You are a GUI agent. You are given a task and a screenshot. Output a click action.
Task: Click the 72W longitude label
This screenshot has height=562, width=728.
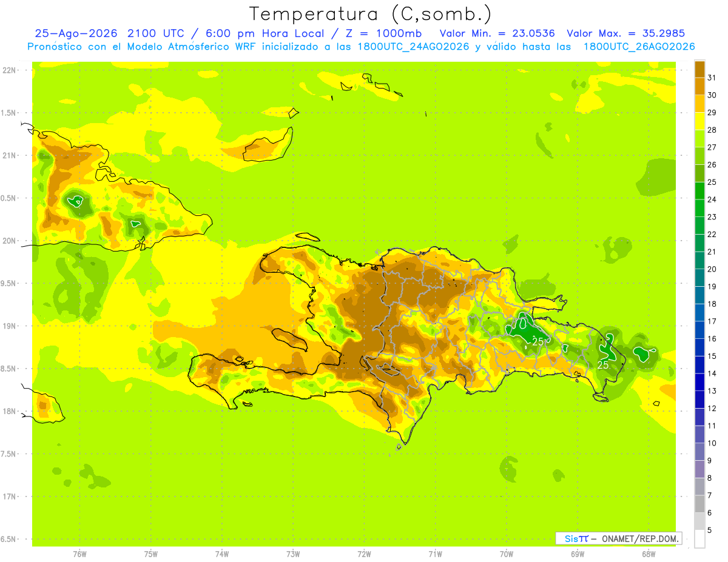coord(364,554)
